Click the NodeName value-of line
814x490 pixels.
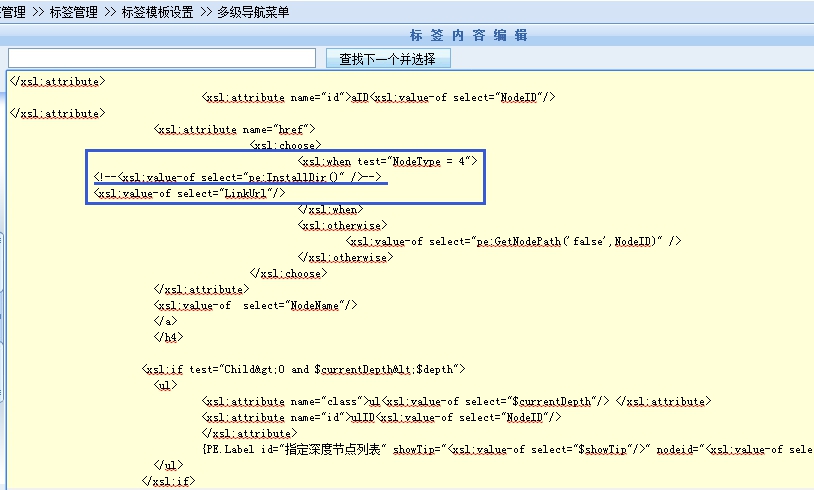256,305
